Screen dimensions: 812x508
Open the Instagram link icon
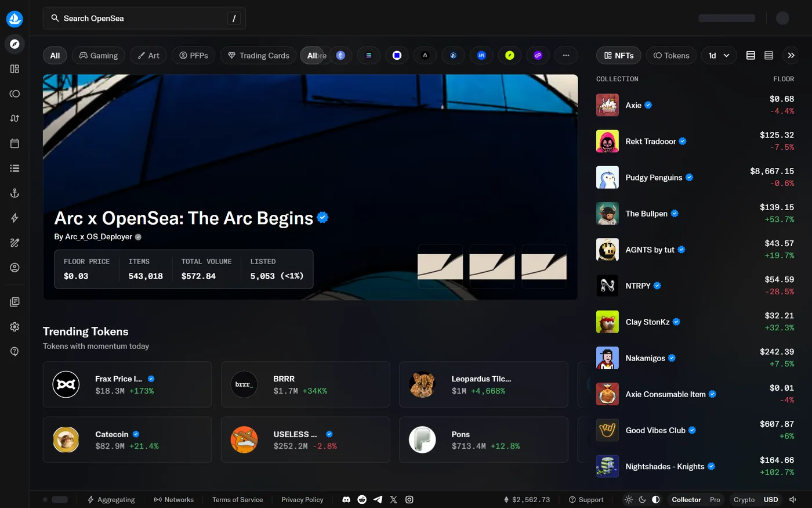tap(409, 499)
